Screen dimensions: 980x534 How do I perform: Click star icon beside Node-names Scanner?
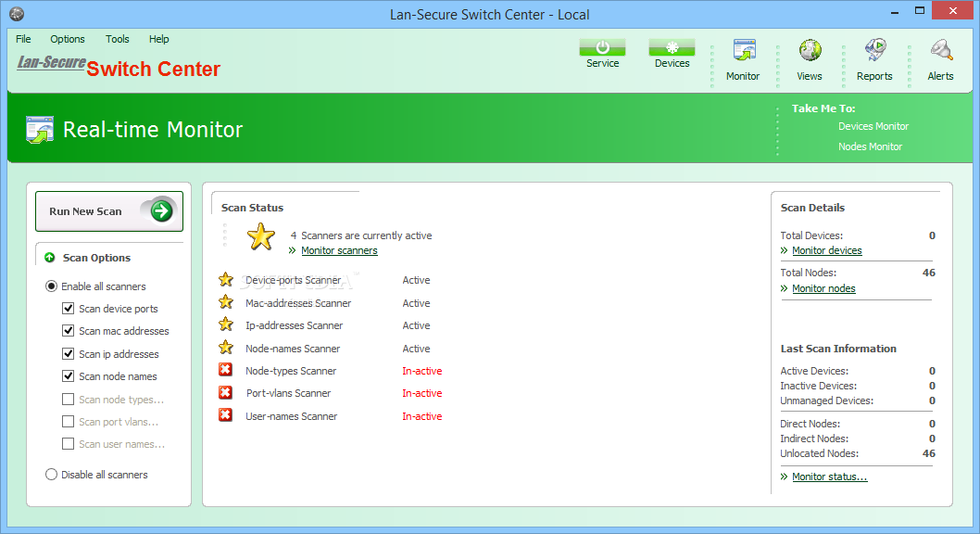point(226,348)
